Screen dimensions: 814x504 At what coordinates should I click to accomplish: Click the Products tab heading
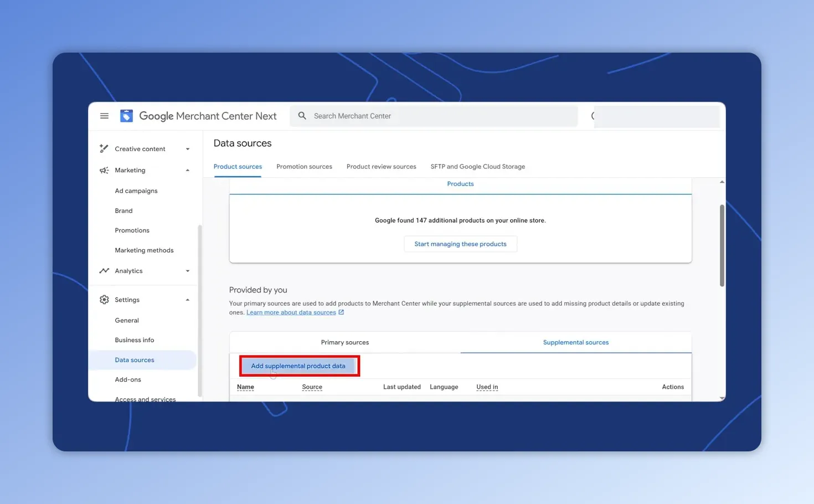click(x=460, y=184)
